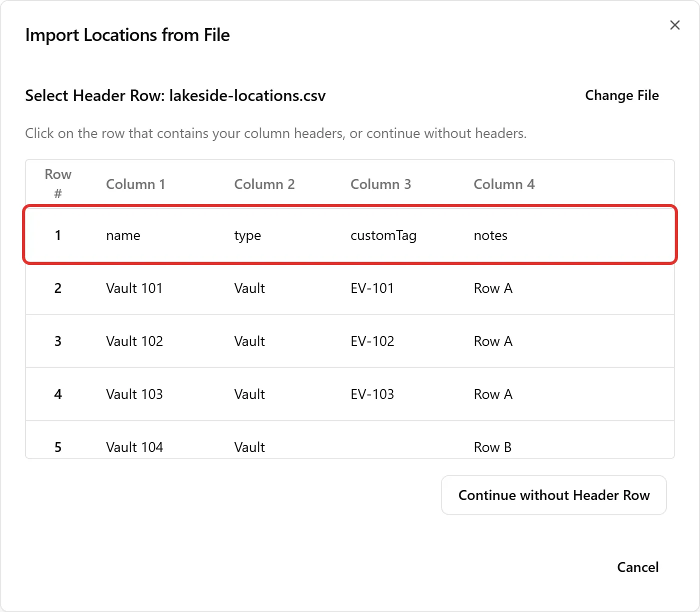Viewport: 700px width, 612px height.
Task: Click 'Row A' in the Vault 101 row
Action: click(x=493, y=288)
